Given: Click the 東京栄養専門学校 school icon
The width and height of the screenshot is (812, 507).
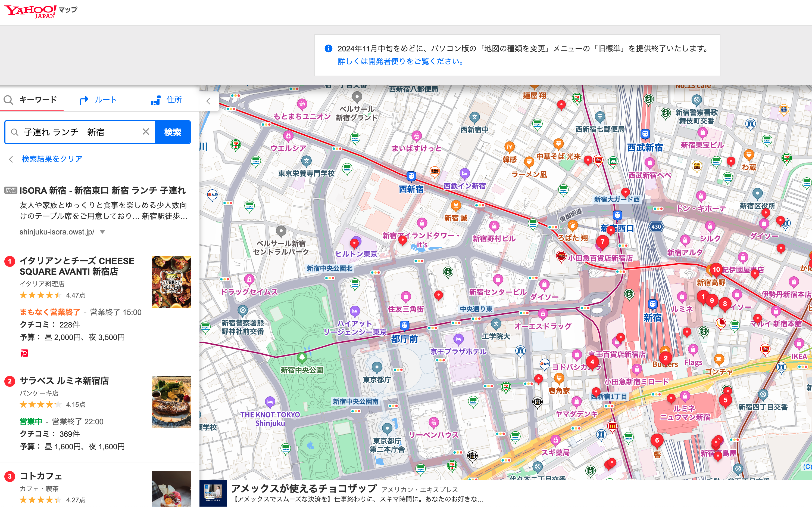Looking at the screenshot, I should click(307, 161).
